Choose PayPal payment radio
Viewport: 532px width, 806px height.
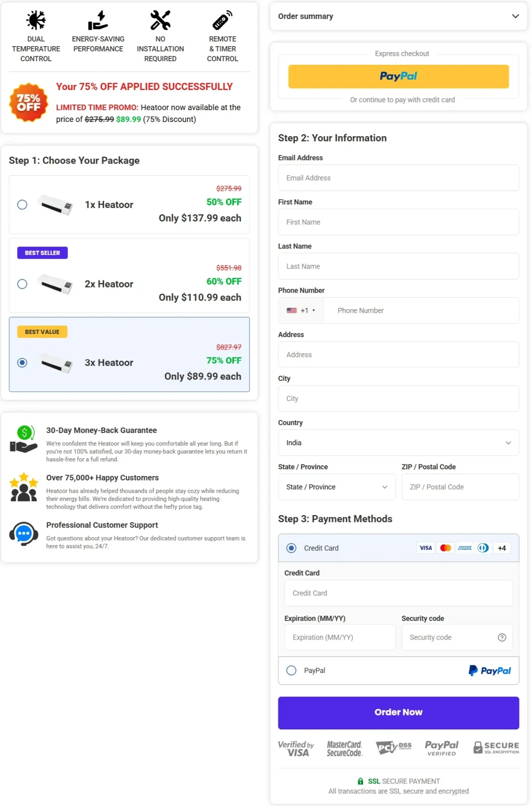[x=291, y=670]
